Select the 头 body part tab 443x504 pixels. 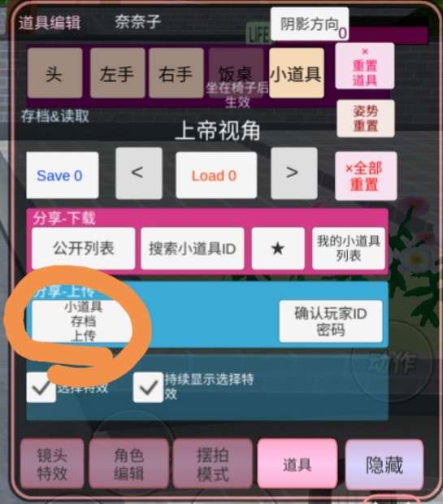click(x=55, y=73)
